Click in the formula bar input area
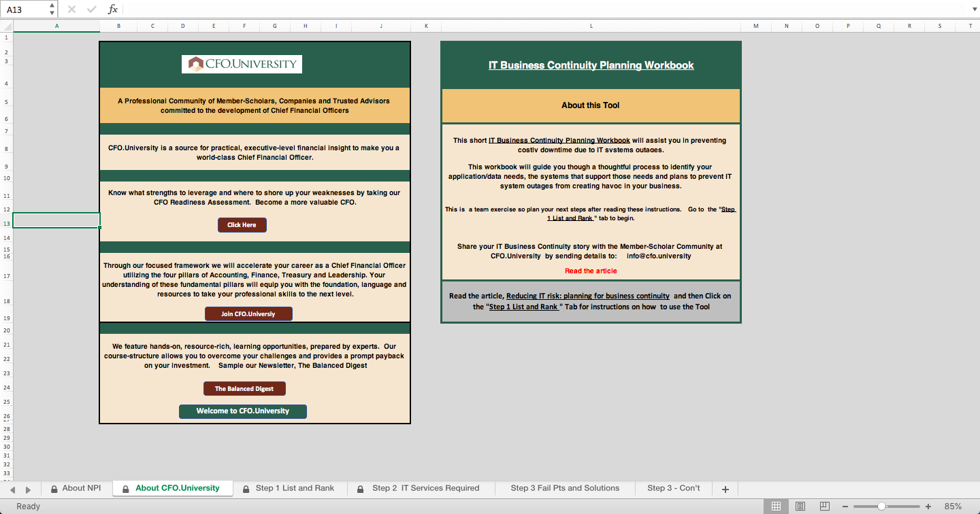 click(544, 10)
